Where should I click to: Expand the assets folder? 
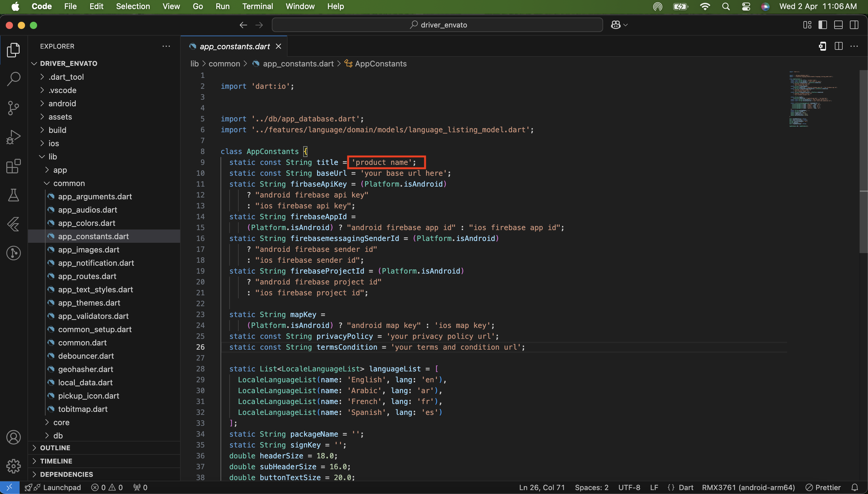(x=104, y=117)
